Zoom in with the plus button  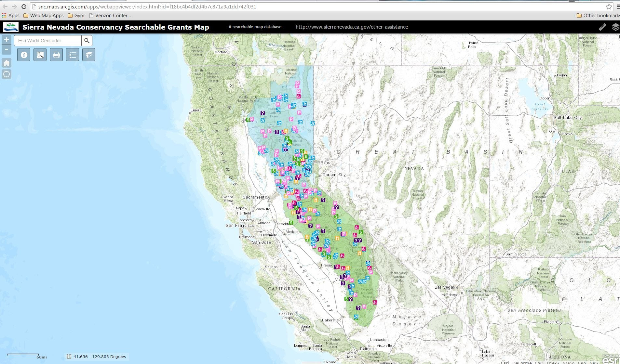pyautogui.click(x=7, y=40)
